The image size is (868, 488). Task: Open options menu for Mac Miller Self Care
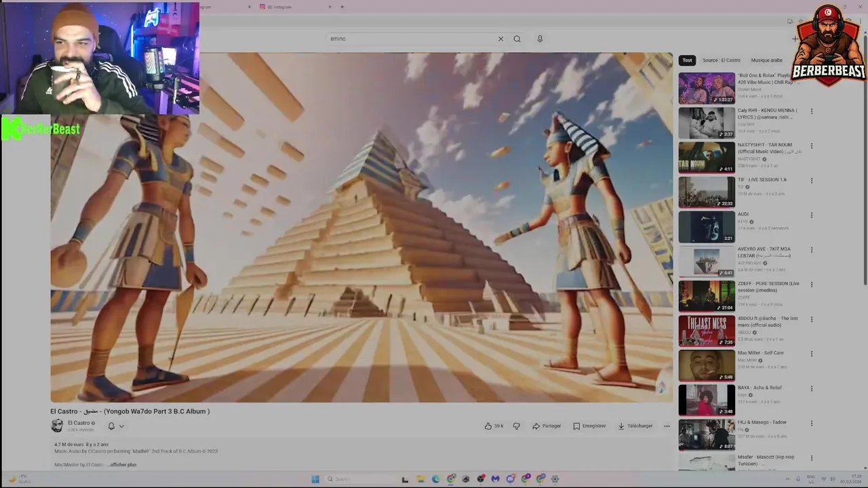click(811, 354)
